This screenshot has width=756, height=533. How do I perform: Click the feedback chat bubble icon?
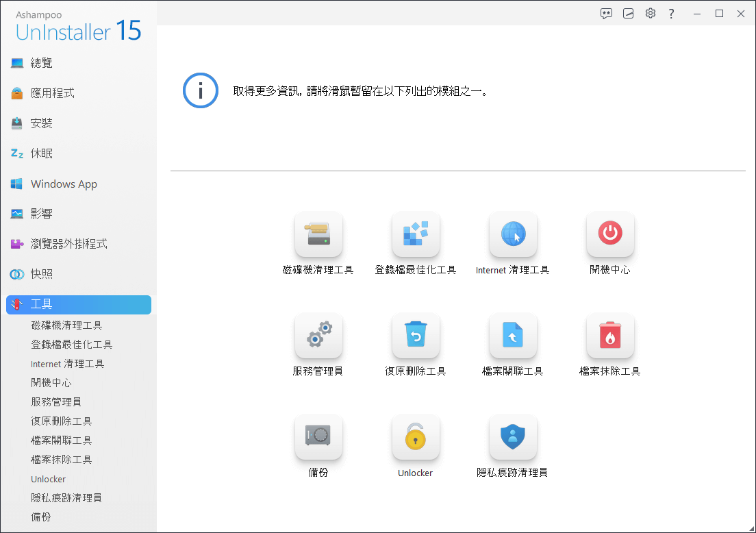(x=606, y=14)
